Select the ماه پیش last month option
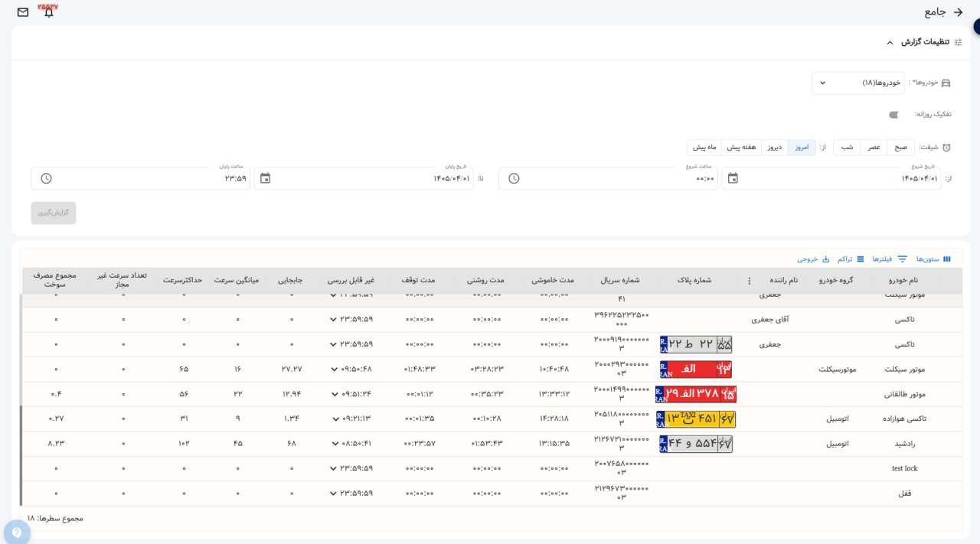 click(704, 147)
